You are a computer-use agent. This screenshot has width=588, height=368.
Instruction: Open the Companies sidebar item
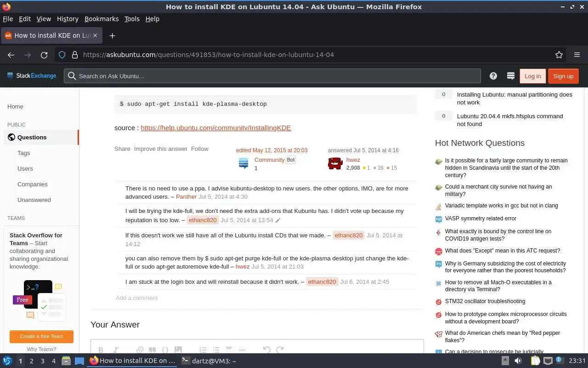(33, 184)
